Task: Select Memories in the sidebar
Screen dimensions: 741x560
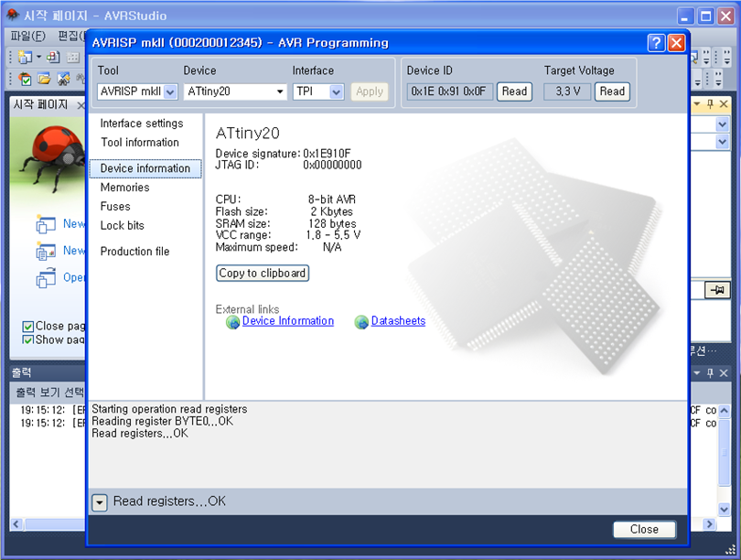Action: tap(124, 188)
